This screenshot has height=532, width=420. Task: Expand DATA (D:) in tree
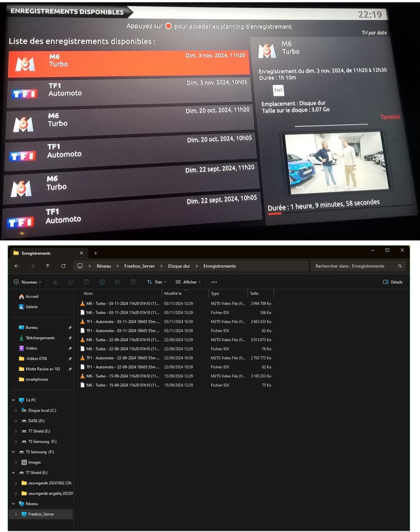click(x=15, y=421)
